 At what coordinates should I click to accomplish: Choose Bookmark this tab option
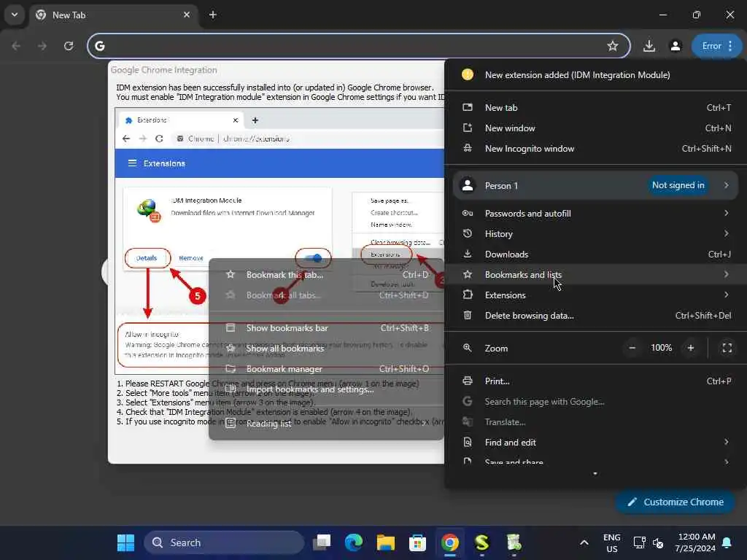327,275
